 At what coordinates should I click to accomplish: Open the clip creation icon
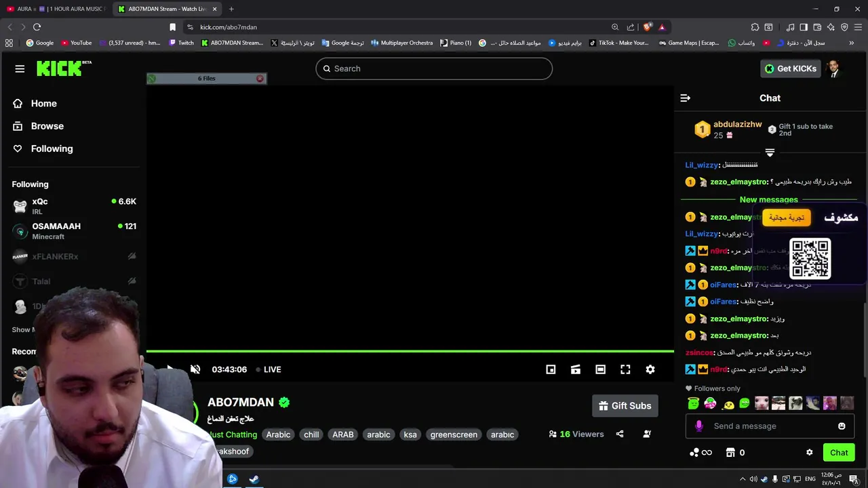[576, 369]
